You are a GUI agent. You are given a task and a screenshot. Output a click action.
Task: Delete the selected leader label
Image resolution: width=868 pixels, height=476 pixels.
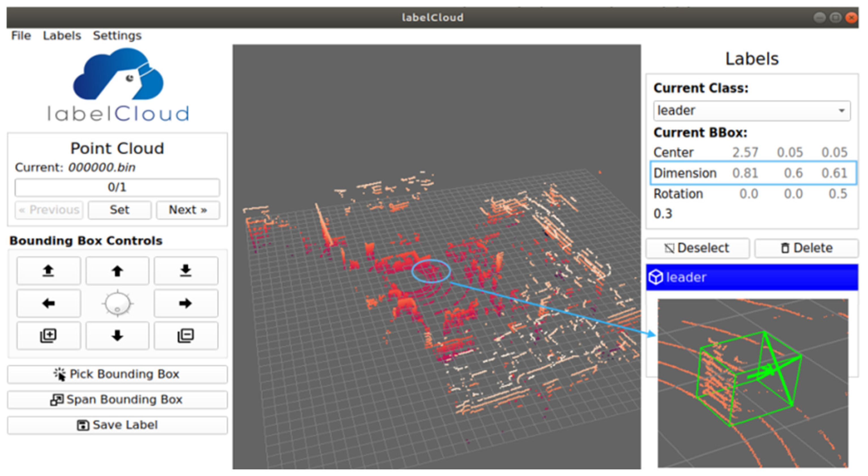pos(806,248)
